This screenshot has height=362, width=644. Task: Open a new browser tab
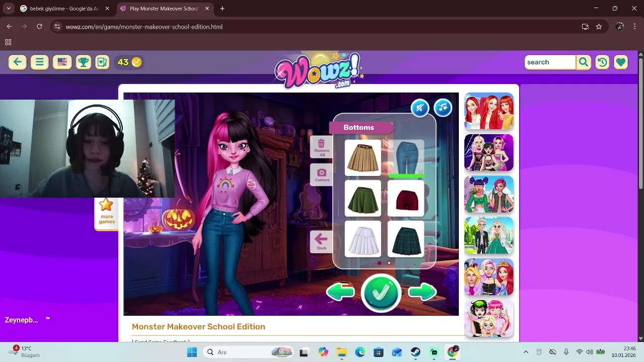pos(222,9)
